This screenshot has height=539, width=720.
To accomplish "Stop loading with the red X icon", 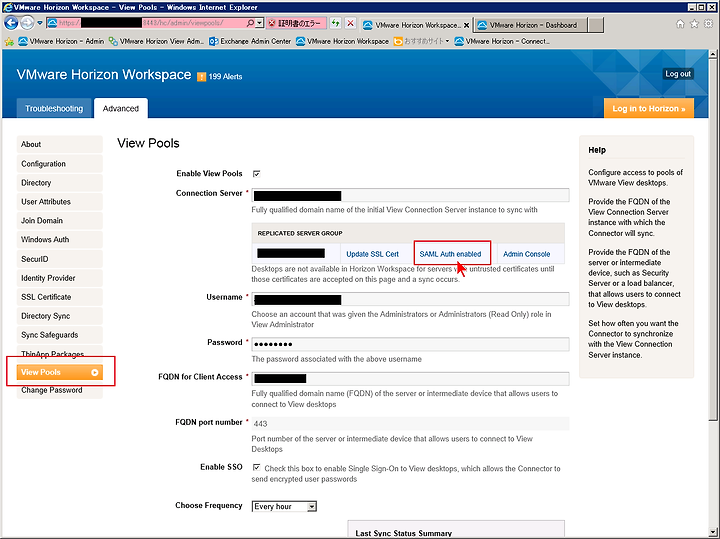I will click(350, 23).
